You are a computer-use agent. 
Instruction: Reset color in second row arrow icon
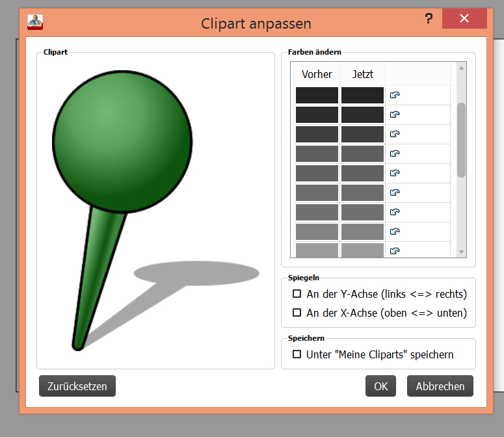click(395, 114)
